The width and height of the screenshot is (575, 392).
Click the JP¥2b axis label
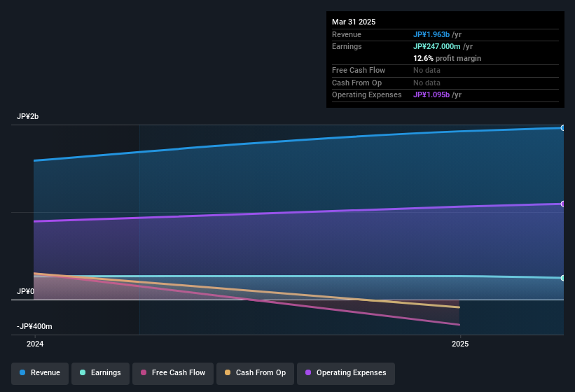(x=27, y=116)
